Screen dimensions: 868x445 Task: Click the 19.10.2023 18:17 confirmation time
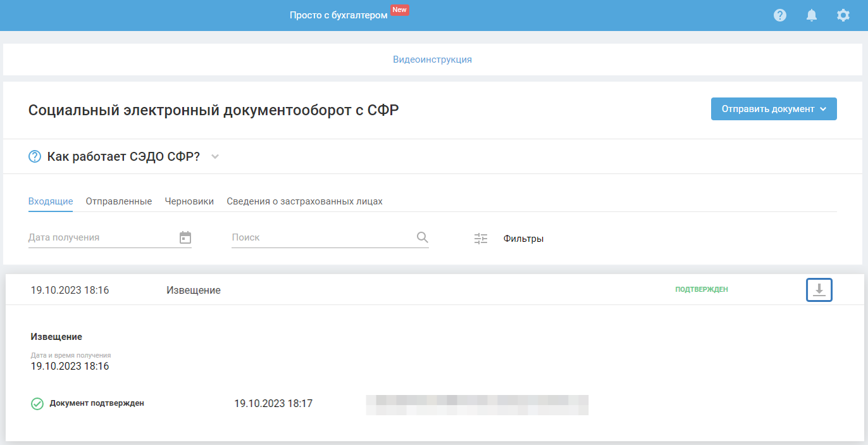[x=273, y=403]
